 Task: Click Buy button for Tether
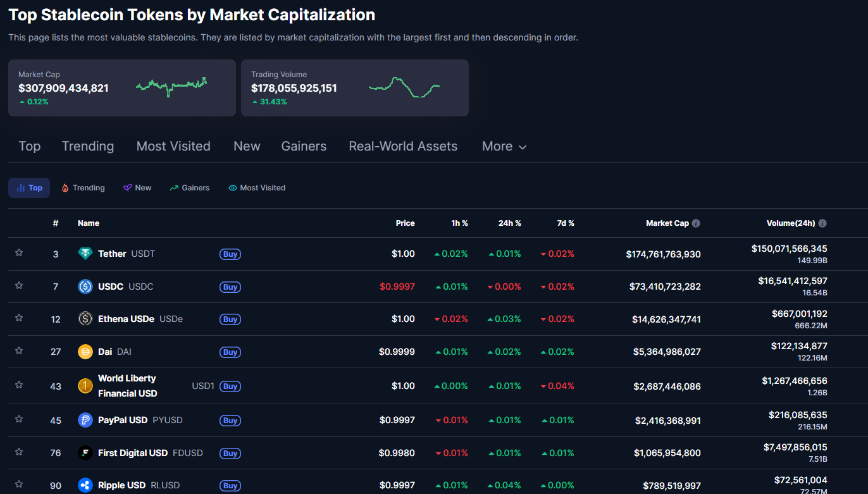coord(230,254)
